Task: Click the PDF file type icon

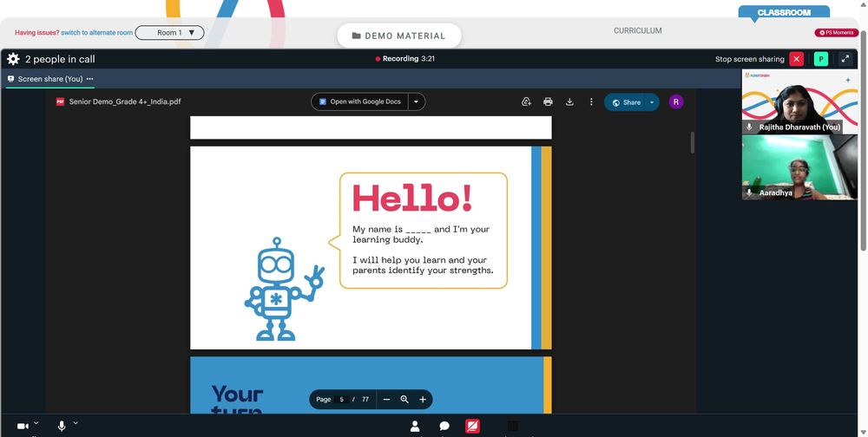Action: (x=61, y=101)
